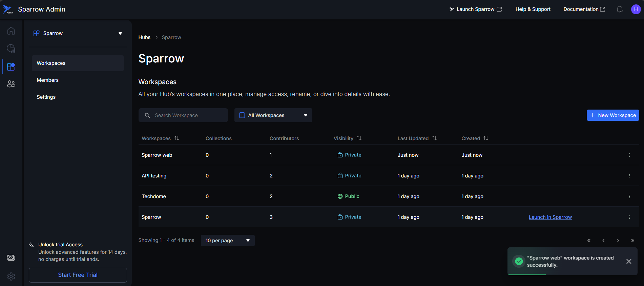644x286 pixels.
Task: Select Members in the side menu
Action: click(x=48, y=80)
